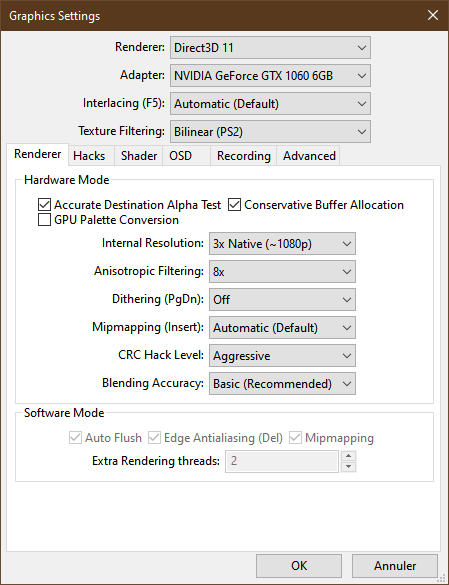Open the Internal Resolution dropdown
This screenshot has width=449, height=585.
point(282,244)
